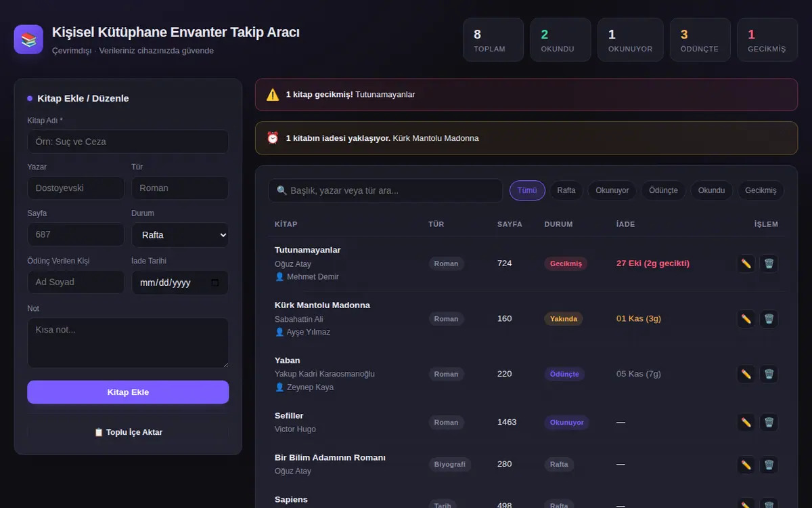The image size is (812, 508).
Task: Click the Gecikmiş status badge for Tutunamayanlar
Action: (566, 263)
